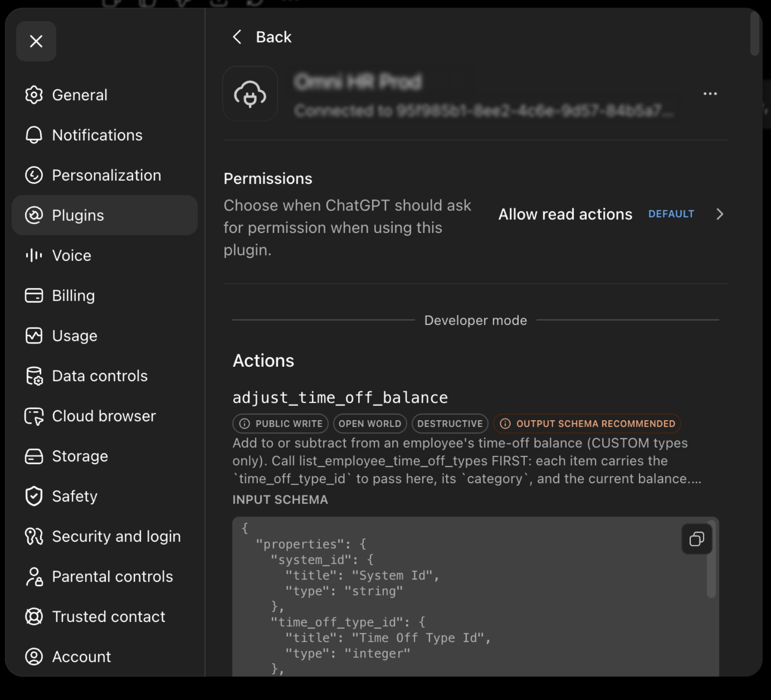Click the Trusted contact lifebuoy icon
This screenshot has width=771, height=700.
tap(34, 617)
